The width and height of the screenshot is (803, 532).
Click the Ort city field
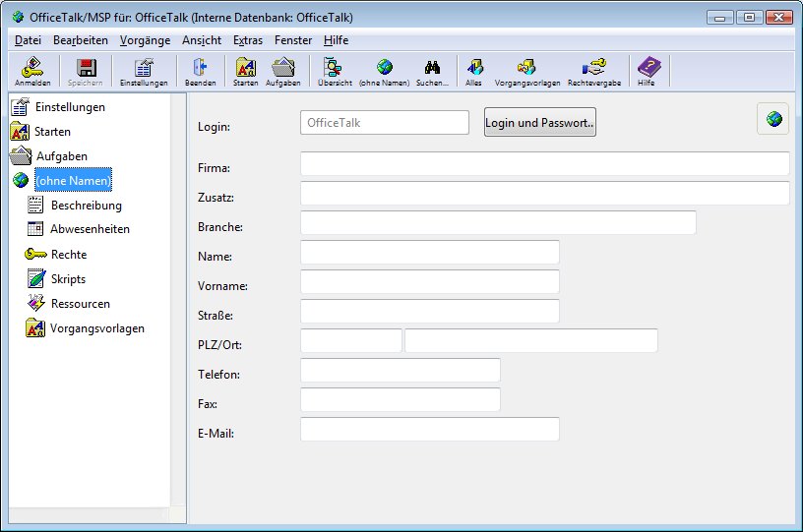pos(531,340)
